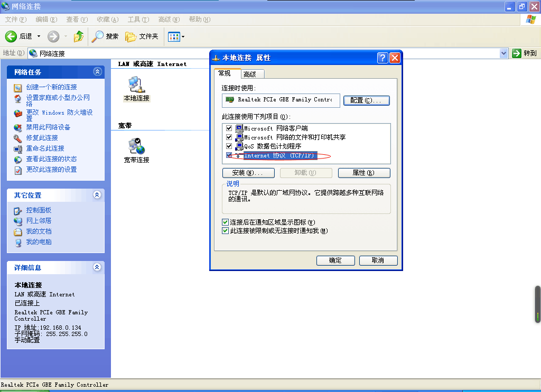
Task: Click the Microsoft 网络客户端 item icon
Action: pyautogui.click(x=239, y=128)
